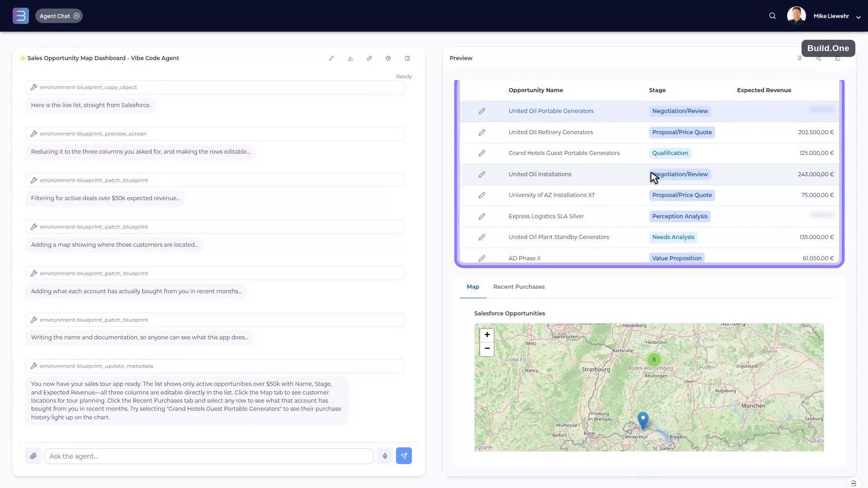The width and height of the screenshot is (868, 488).
Task: Edit the United Oil Portable Generators row
Action: 482,111
